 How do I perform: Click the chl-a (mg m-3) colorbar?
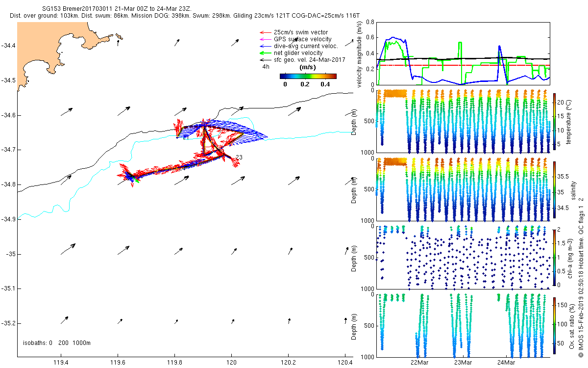pyautogui.click(x=554, y=257)
